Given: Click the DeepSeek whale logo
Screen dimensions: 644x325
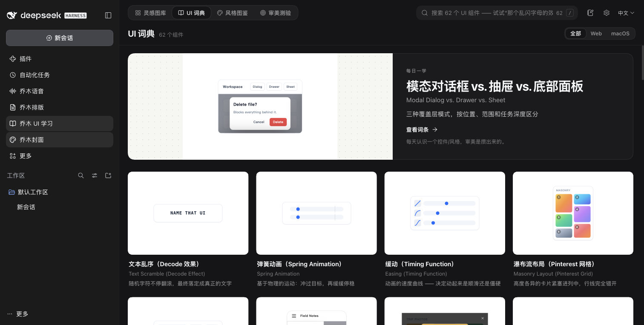Looking at the screenshot, I should (x=12, y=15).
